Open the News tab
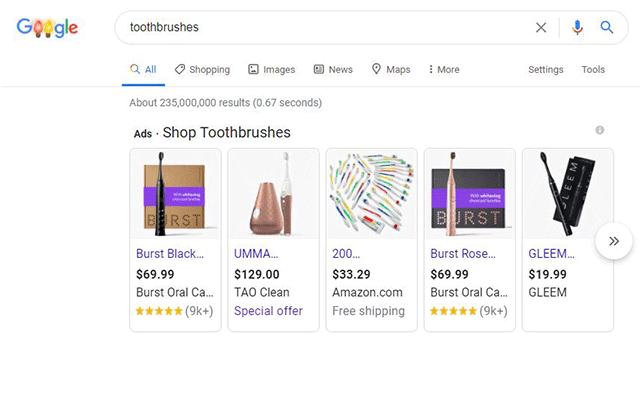 point(333,70)
